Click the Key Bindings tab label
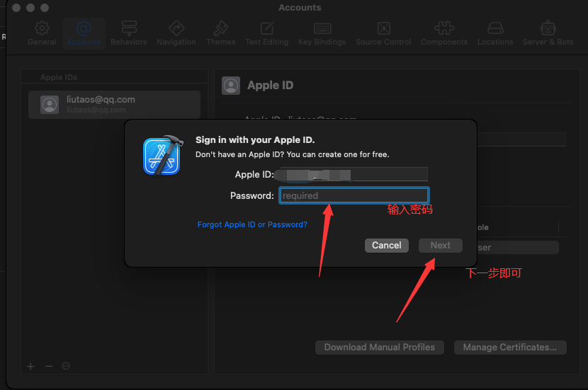This screenshot has height=390, width=588. tap(322, 42)
